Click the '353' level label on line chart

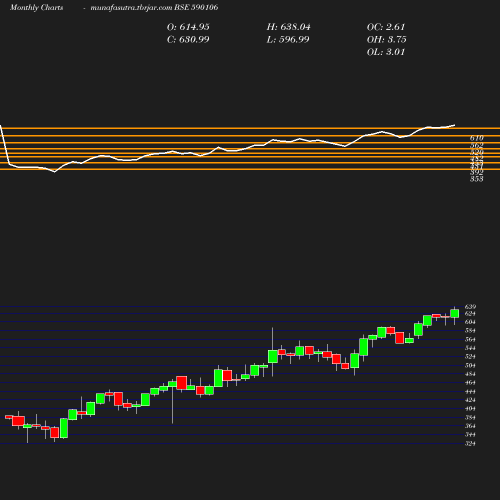(x=477, y=179)
